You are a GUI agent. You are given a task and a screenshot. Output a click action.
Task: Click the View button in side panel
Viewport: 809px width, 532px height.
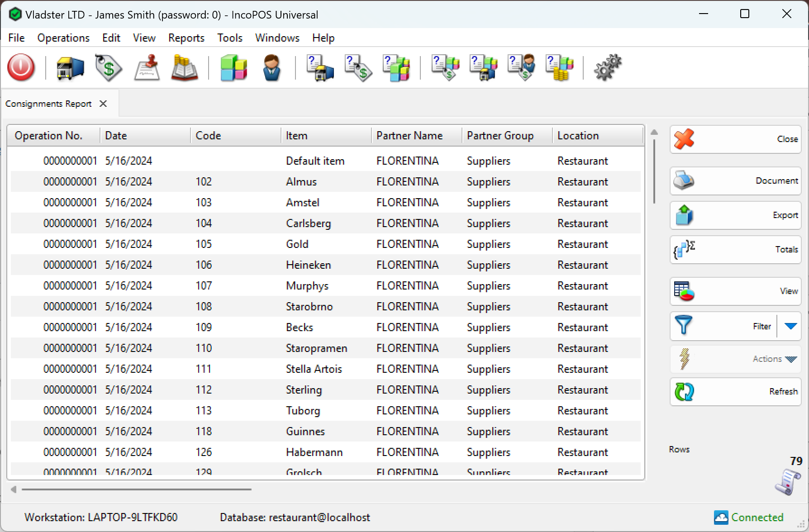(x=735, y=291)
